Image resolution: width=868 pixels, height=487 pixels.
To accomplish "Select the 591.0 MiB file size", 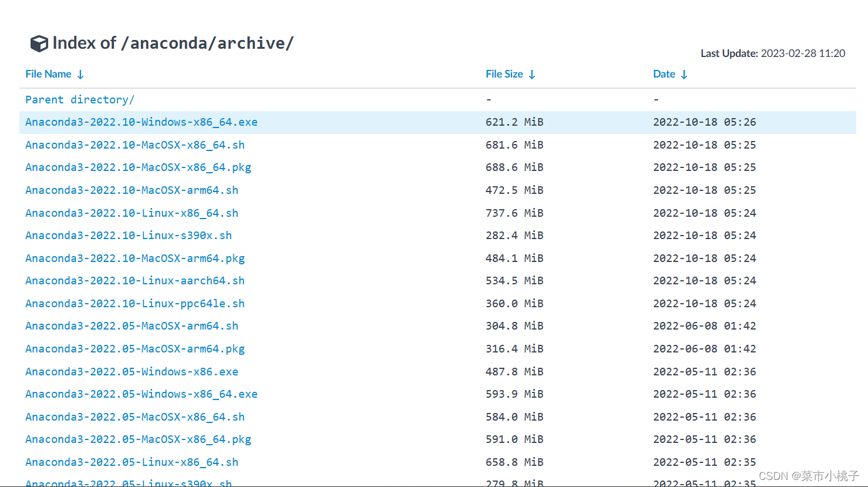I will tap(514, 439).
